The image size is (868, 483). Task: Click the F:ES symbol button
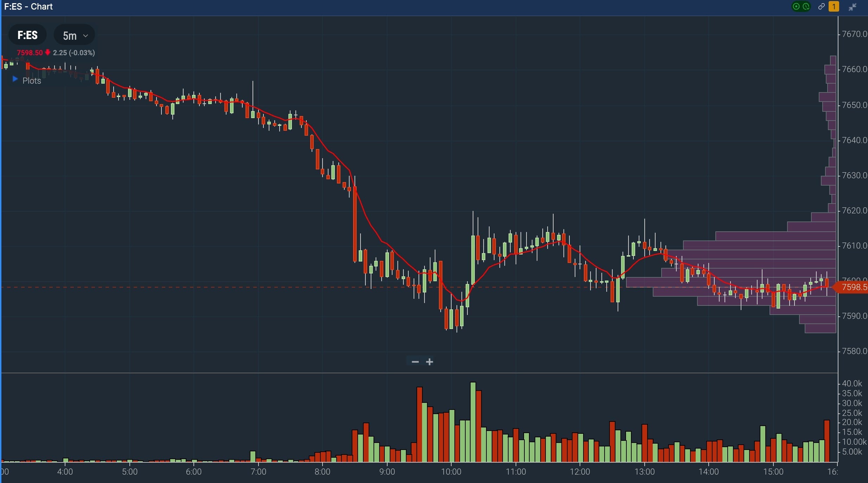click(x=27, y=35)
